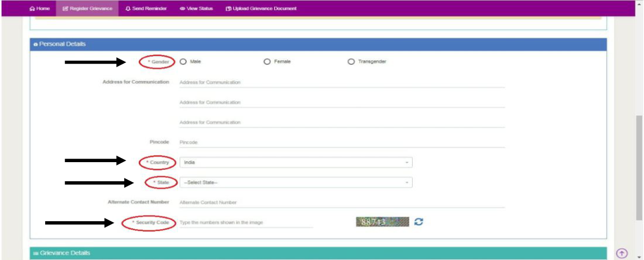Click the second Address for Communication field

point(342,102)
